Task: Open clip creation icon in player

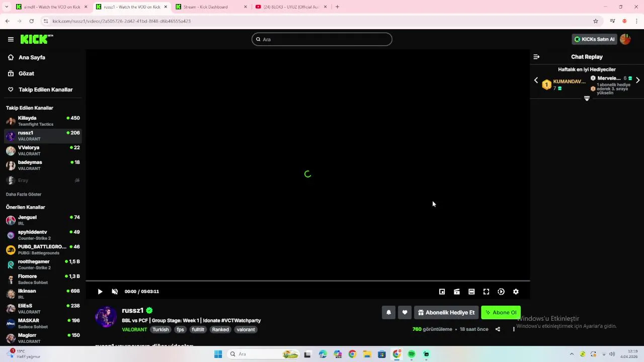Action: [457, 292]
